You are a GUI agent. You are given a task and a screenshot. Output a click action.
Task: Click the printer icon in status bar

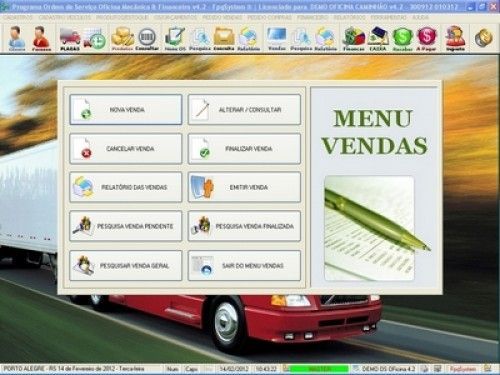tap(424, 369)
